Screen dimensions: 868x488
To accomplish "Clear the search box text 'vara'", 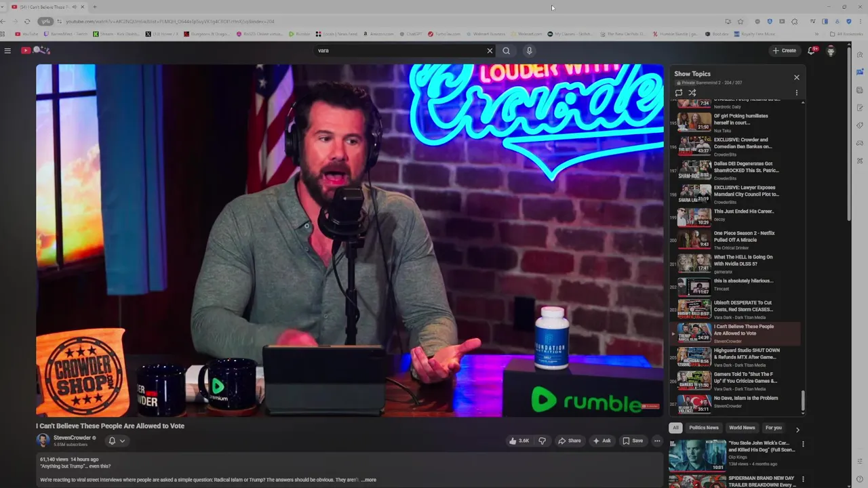I will tap(490, 51).
